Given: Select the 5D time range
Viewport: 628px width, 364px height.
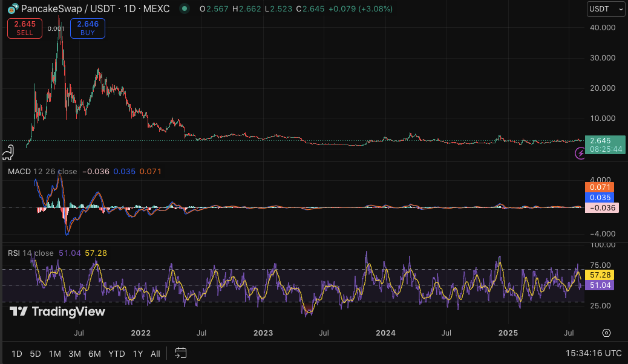Looking at the screenshot, I should [x=36, y=353].
